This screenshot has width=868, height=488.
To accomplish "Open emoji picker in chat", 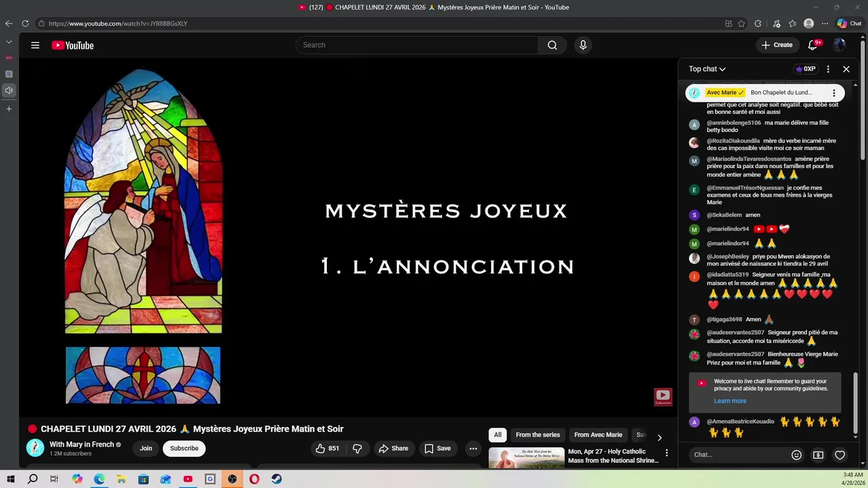I will (797, 455).
